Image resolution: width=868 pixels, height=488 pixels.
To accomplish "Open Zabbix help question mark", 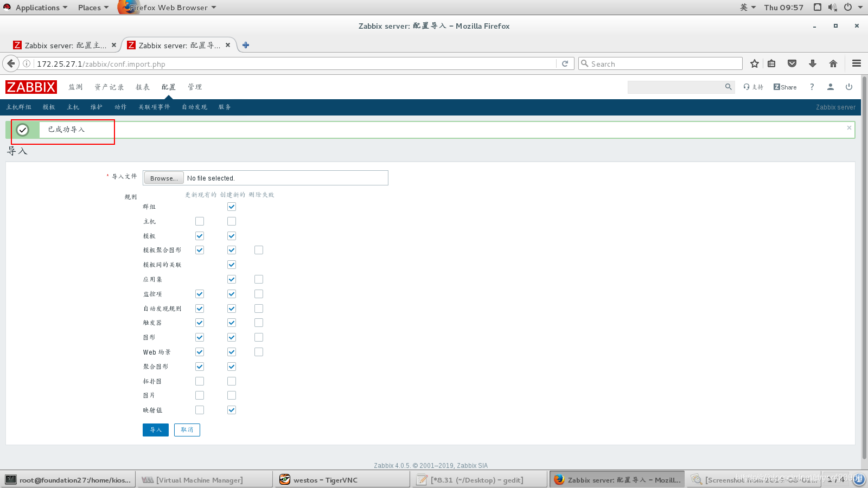I will coord(812,87).
